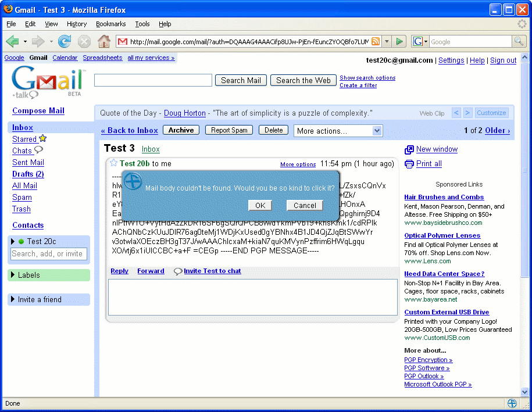This screenshot has width=532, height=412.
Task: Expand the Invite a friend section
Action: click(13, 299)
